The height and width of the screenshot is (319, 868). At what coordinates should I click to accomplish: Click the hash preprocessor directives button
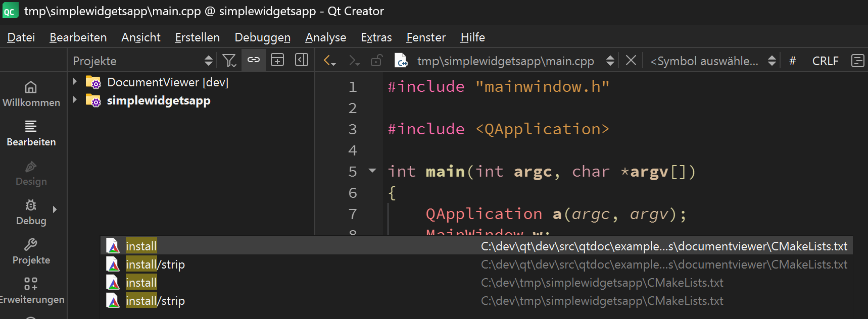tap(793, 61)
